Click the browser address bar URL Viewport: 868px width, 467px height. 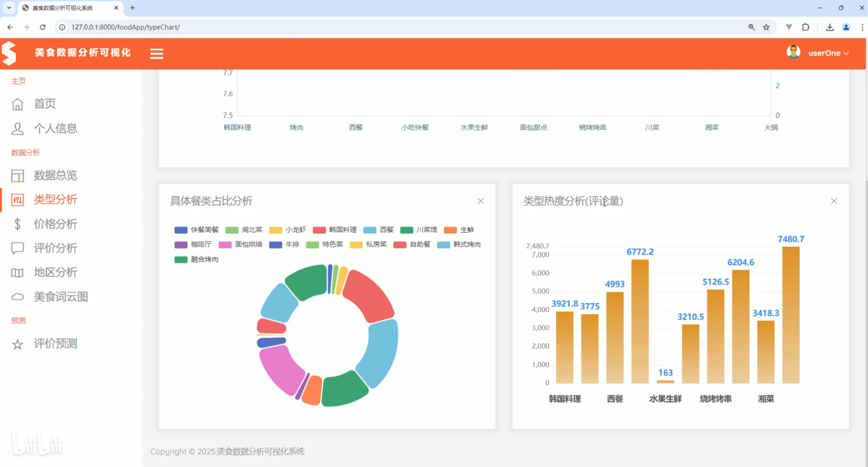pos(125,27)
